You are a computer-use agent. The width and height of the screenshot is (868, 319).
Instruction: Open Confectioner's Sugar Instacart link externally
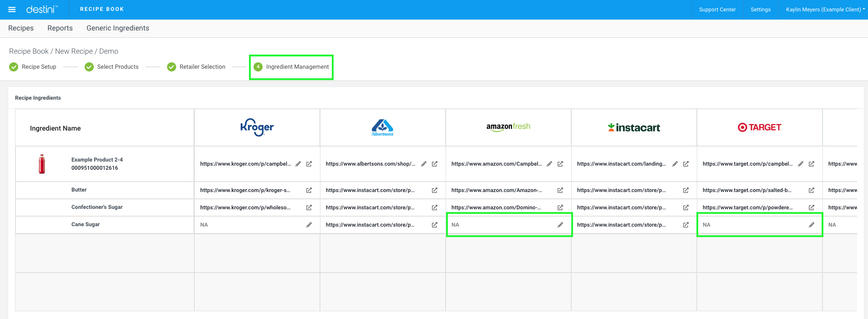coord(686,208)
